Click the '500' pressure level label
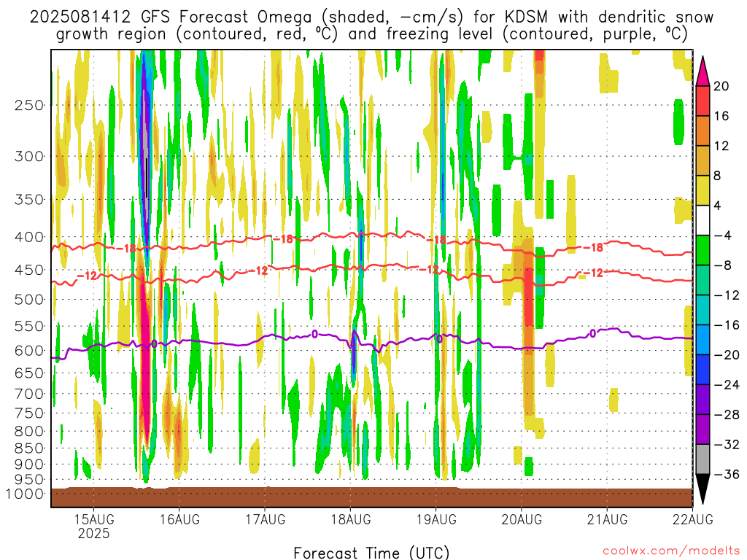The height and width of the screenshot is (560, 747). click(29, 300)
